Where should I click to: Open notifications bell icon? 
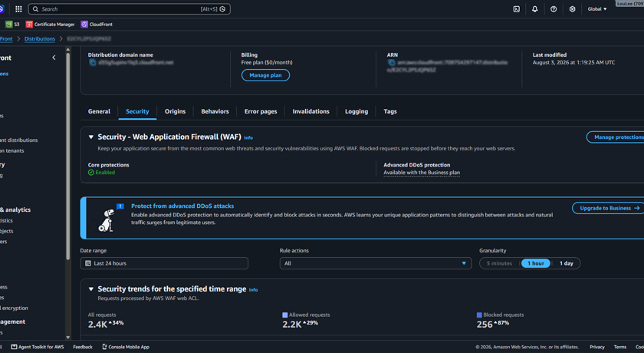click(535, 9)
